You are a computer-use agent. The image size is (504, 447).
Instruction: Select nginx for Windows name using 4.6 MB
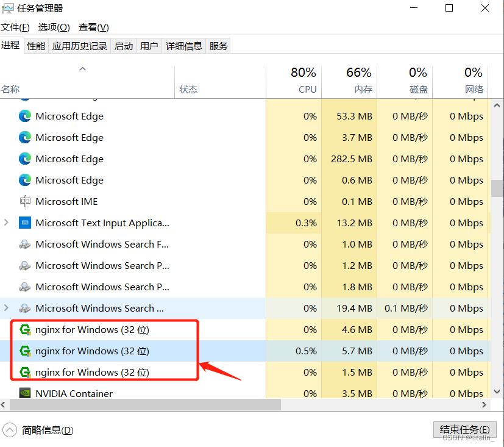pos(92,330)
